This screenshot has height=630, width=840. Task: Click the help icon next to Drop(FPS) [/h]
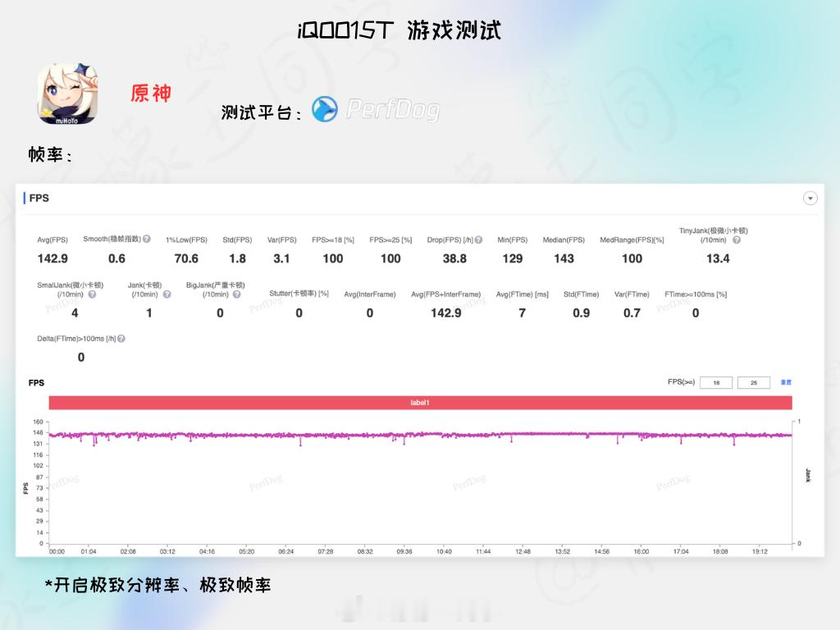click(479, 240)
